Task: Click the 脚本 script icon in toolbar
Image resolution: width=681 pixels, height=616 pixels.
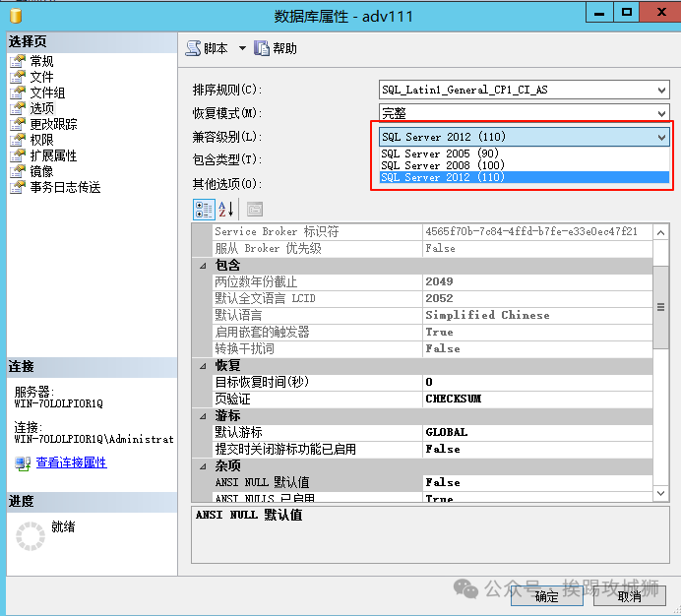Action: 194,48
